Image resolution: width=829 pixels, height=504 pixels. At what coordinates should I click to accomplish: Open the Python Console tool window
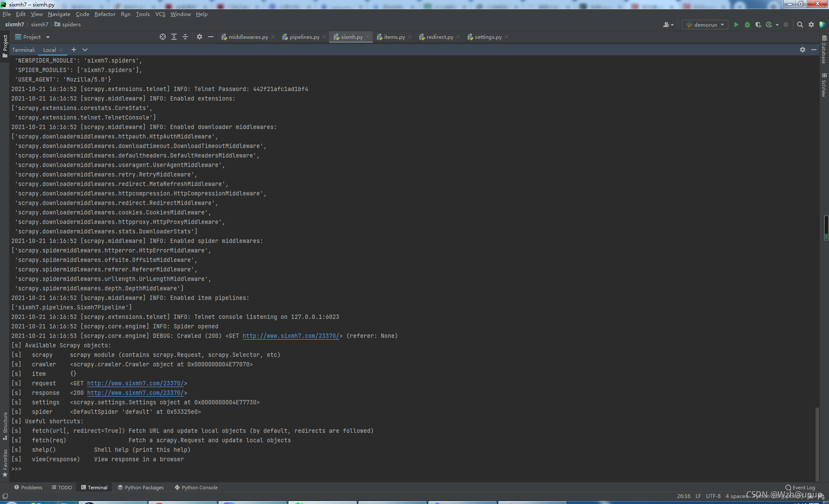tap(196, 488)
